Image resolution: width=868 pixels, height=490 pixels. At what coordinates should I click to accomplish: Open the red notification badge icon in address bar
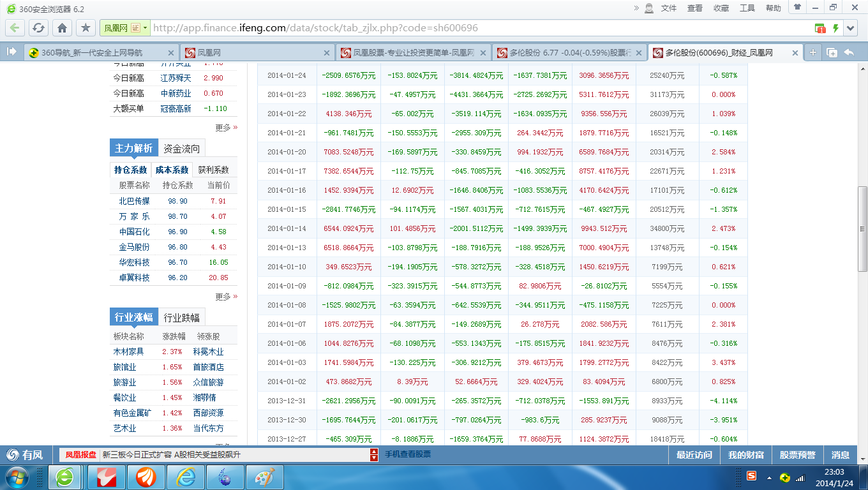(820, 28)
